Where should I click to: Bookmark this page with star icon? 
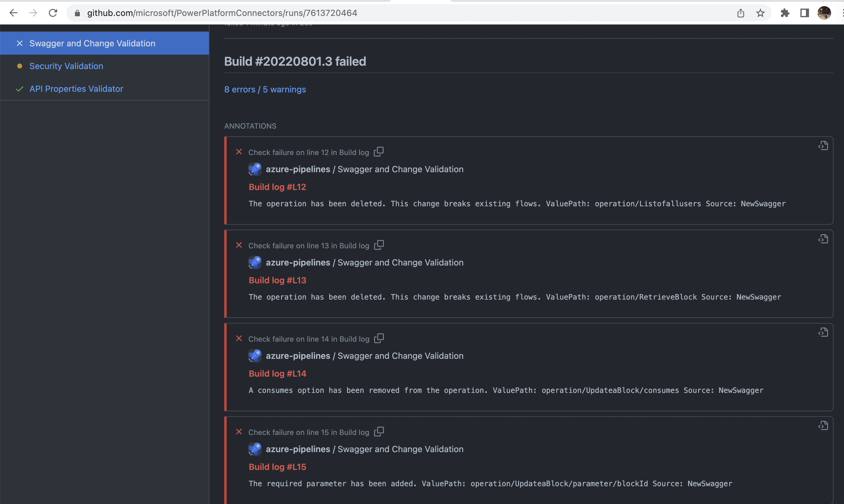(760, 13)
